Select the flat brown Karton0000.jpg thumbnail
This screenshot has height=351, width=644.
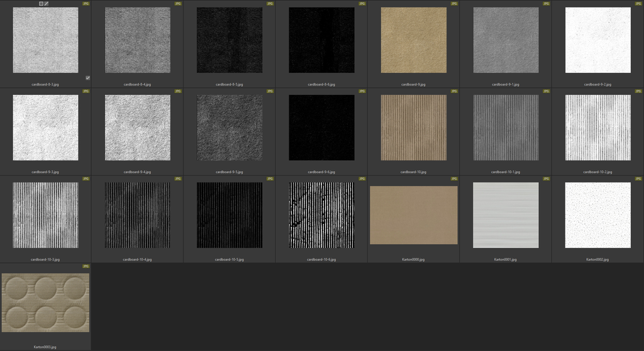pos(413,215)
